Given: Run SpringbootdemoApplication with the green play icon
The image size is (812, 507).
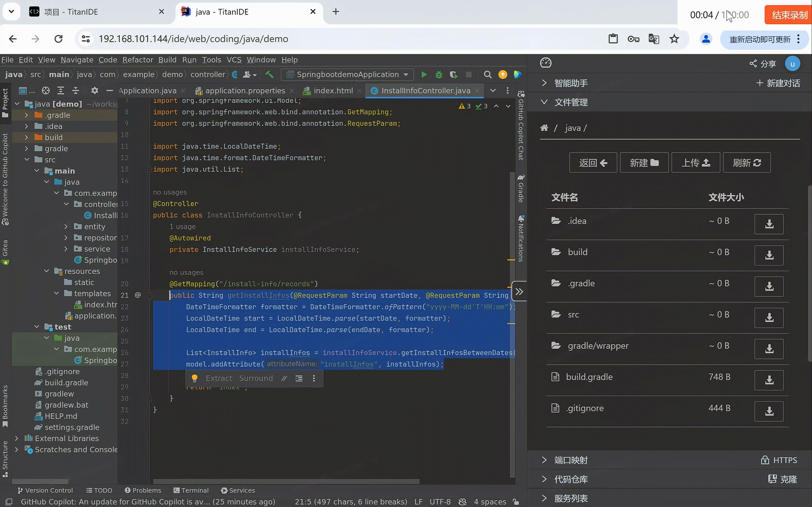Looking at the screenshot, I should point(424,74).
